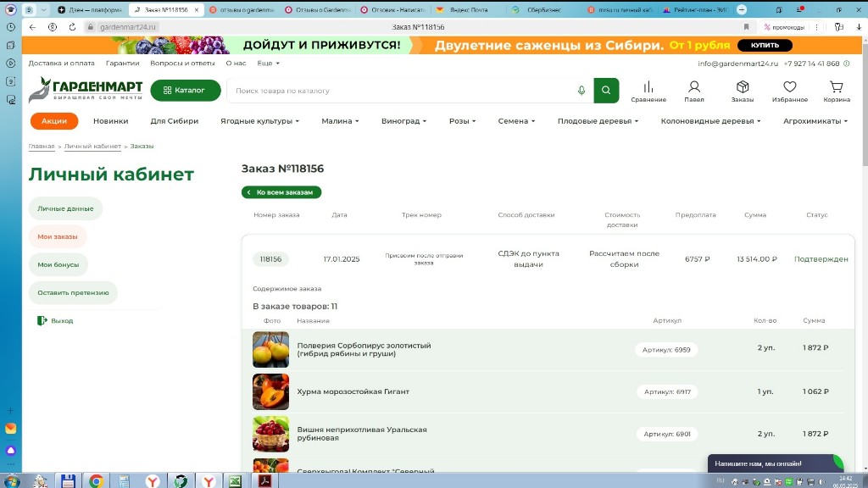
Task: Open browser downloads arrow icon
Action: (x=859, y=26)
